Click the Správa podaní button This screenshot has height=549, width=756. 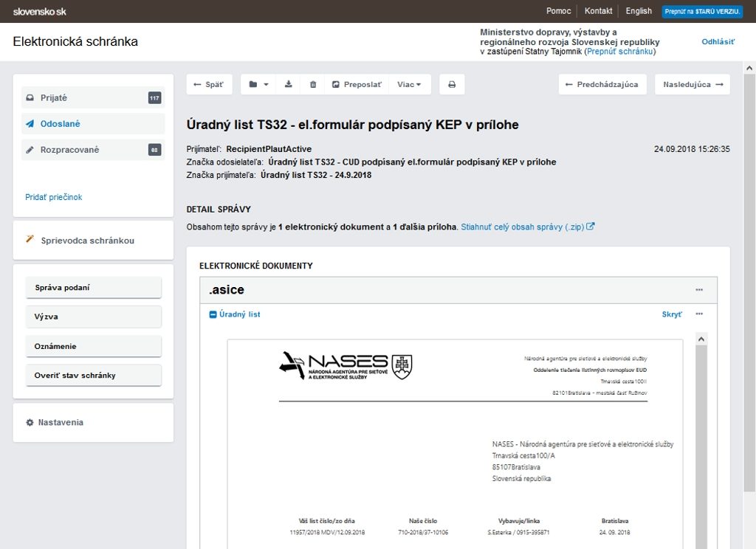coord(93,287)
